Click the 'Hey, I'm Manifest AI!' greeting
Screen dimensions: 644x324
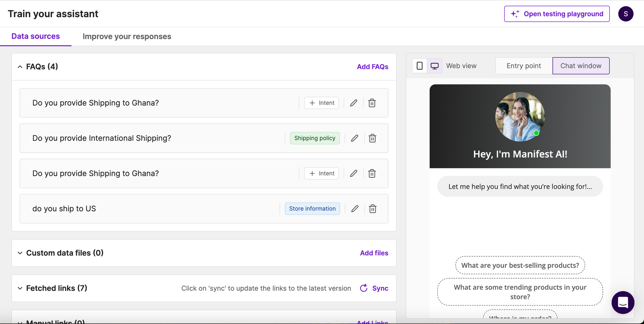click(520, 154)
